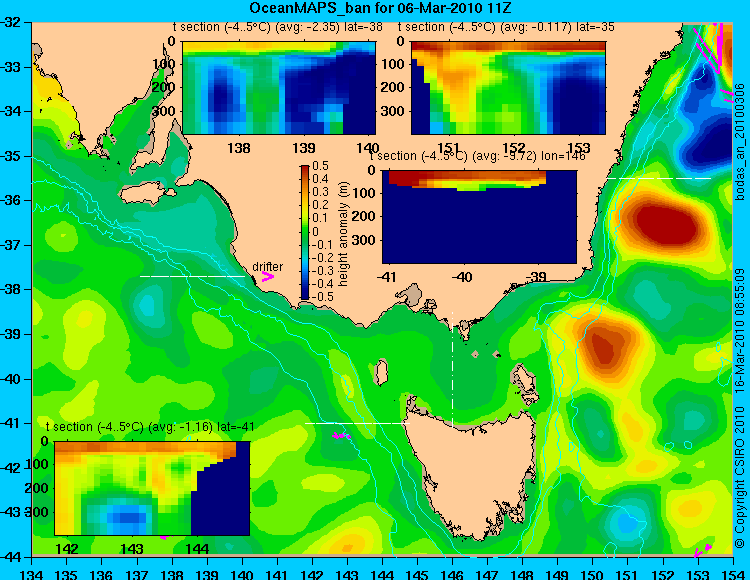This screenshot has width=750, height=580.
Task: Click x-axis label '143' under lat=-41 inset
Action: coord(132,549)
